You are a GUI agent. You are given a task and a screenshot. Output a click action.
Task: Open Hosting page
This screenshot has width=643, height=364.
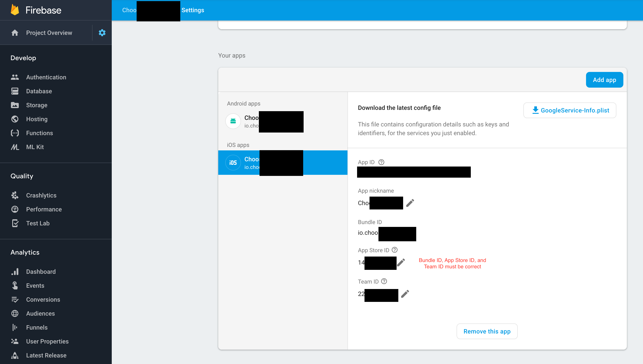pyautogui.click(x=37, y=119)
